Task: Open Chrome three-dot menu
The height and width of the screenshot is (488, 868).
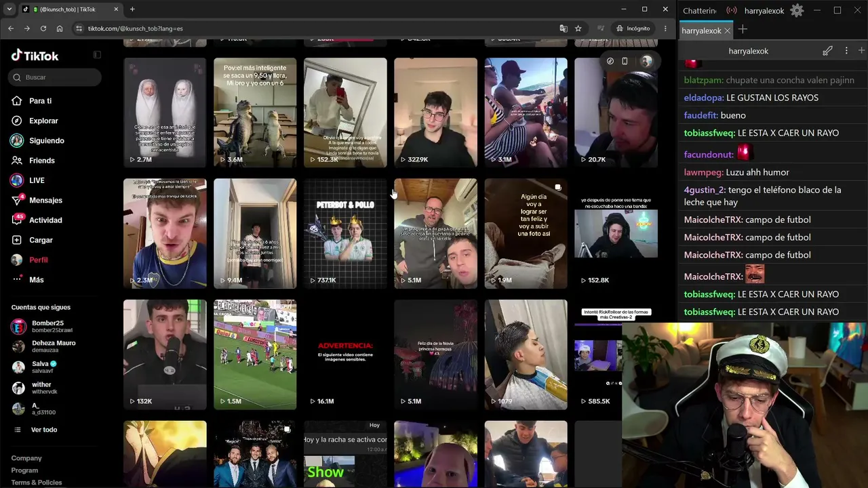Action: [x=665, y=28]
